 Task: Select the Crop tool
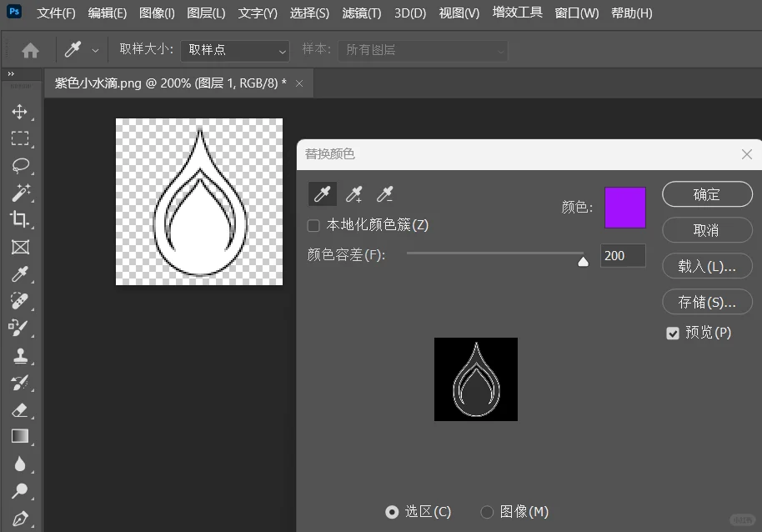tap(21, 219)
